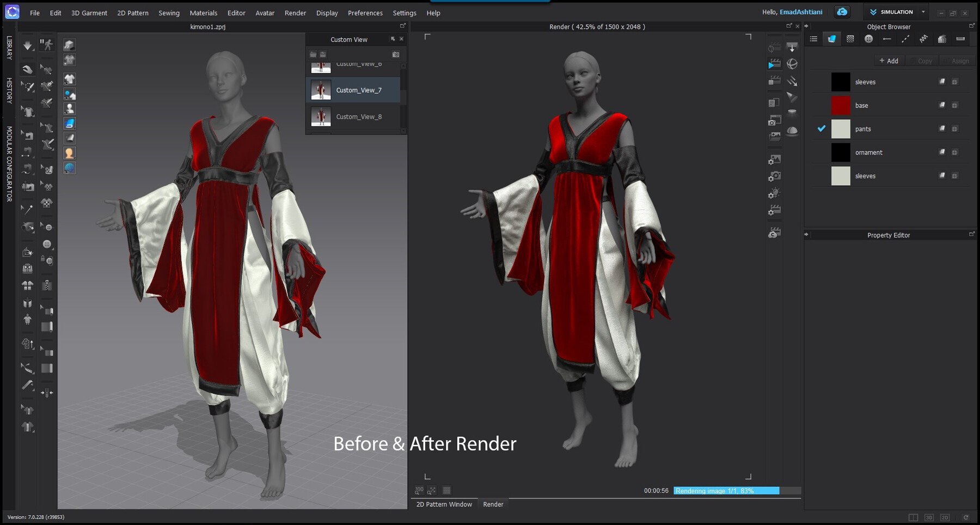The image size is (980, 525).
Task: Select the ornament fabric swatch
Action: [x=841, y=152]
